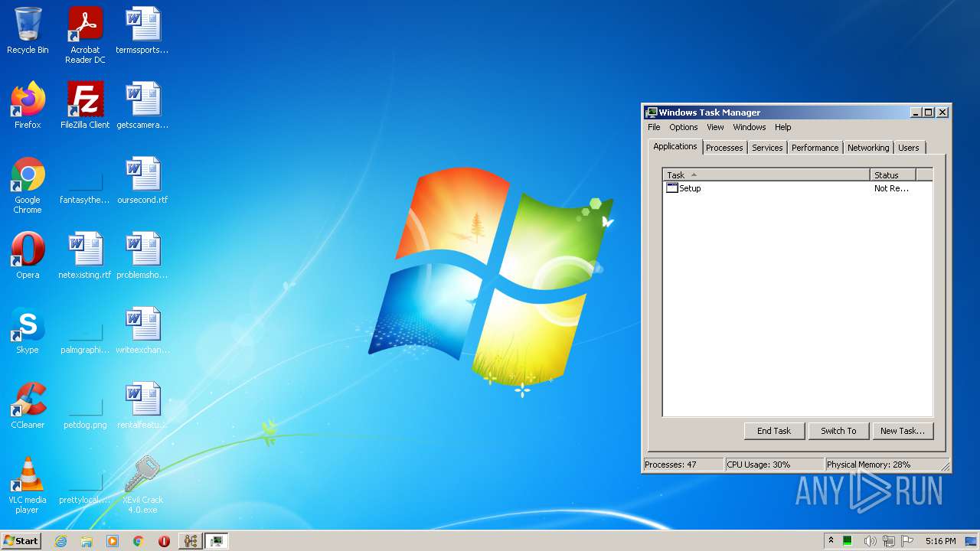
Task: Select problemsho document icon
Action: pos(142,256)
